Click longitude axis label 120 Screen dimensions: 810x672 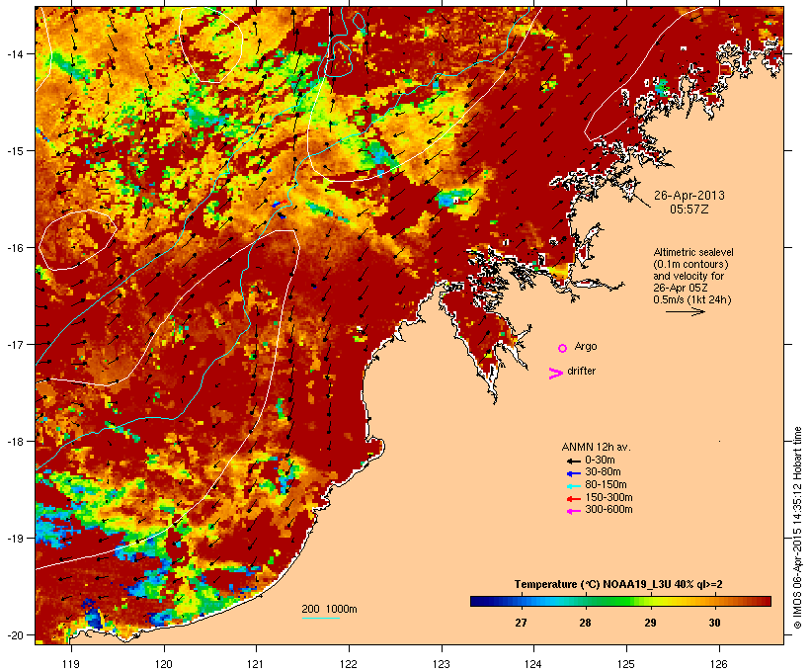pos(164,664)
